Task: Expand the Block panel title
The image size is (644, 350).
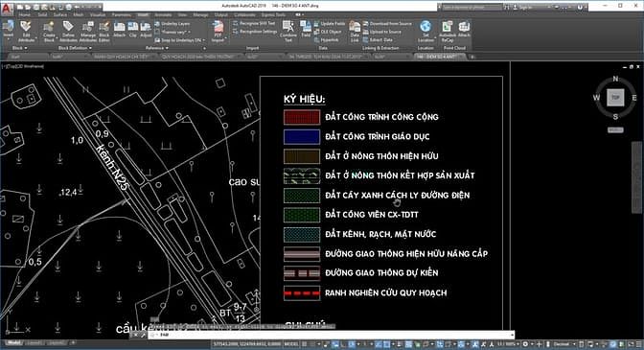Action: [20, 48]
